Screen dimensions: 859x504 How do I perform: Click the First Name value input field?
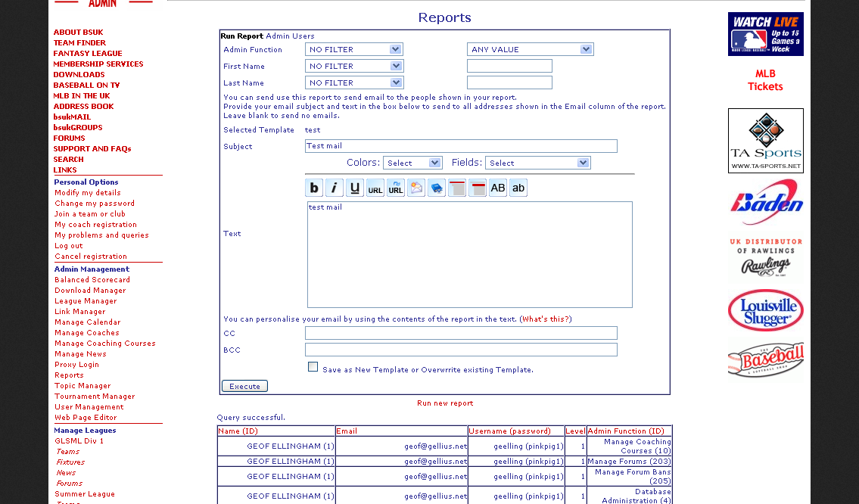[x=509, y=67]
